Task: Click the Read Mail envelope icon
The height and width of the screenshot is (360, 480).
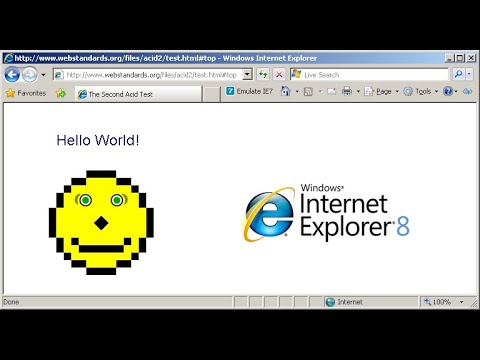Action: click(x=332, y=91)
